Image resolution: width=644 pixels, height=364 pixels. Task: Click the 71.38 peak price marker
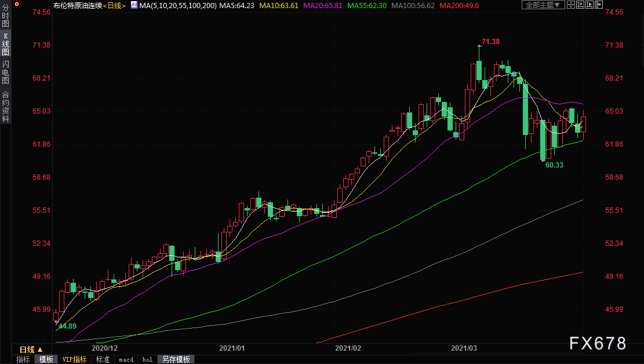tap(490, 42)
